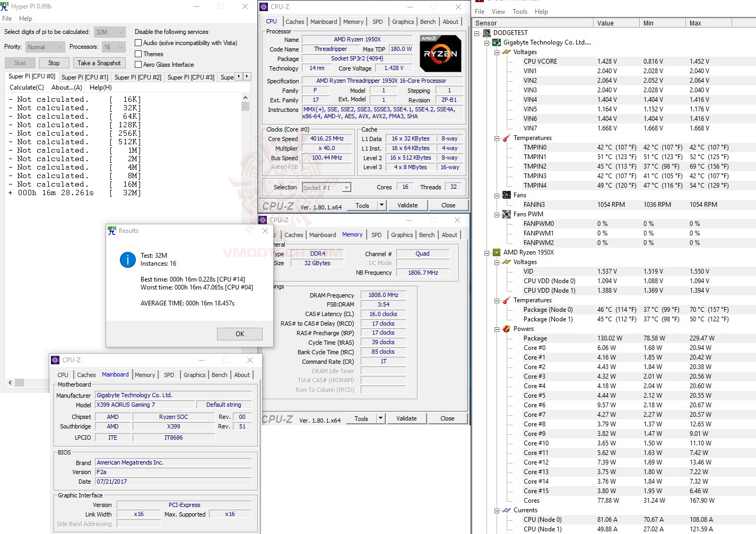The width and height of the screenshot is (756, 534).
Task: Click the DODGETEST computer icon in HWMonitor
Action: 486,33
